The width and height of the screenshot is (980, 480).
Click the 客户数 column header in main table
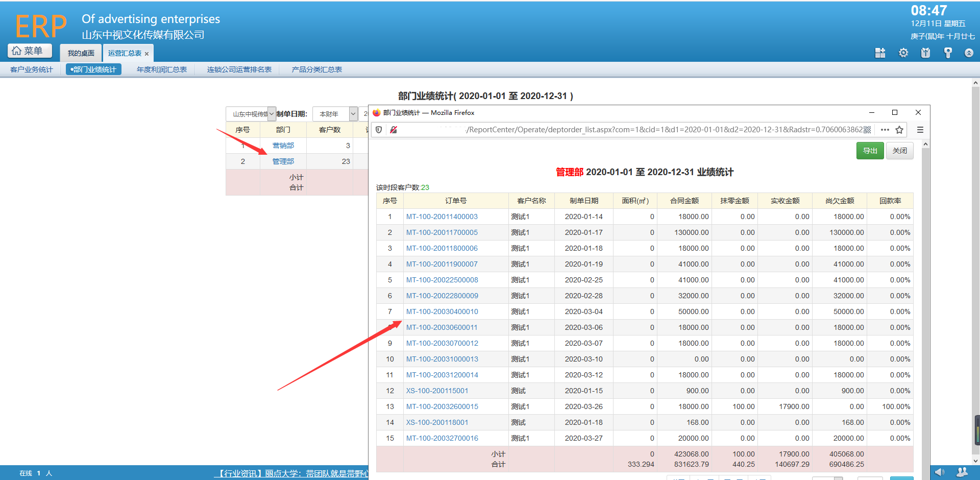point(330,130)
